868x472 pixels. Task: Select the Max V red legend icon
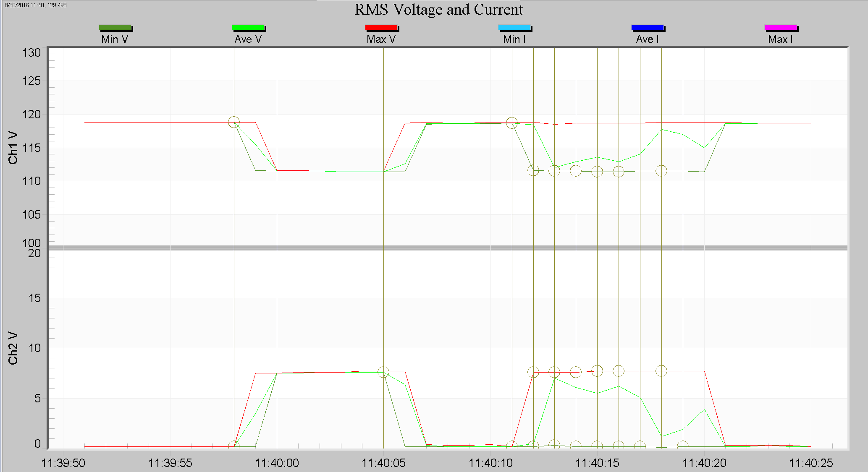coord(380,27)
